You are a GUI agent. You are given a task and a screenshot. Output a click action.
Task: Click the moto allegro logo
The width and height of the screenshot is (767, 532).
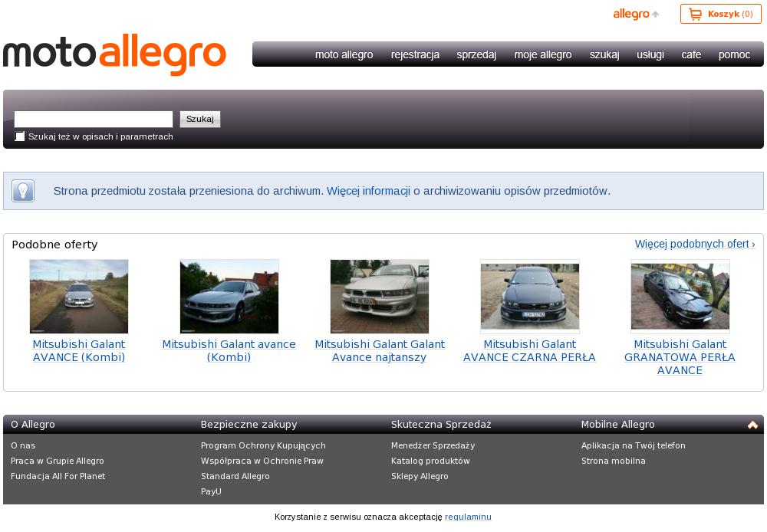coord(114,54)
